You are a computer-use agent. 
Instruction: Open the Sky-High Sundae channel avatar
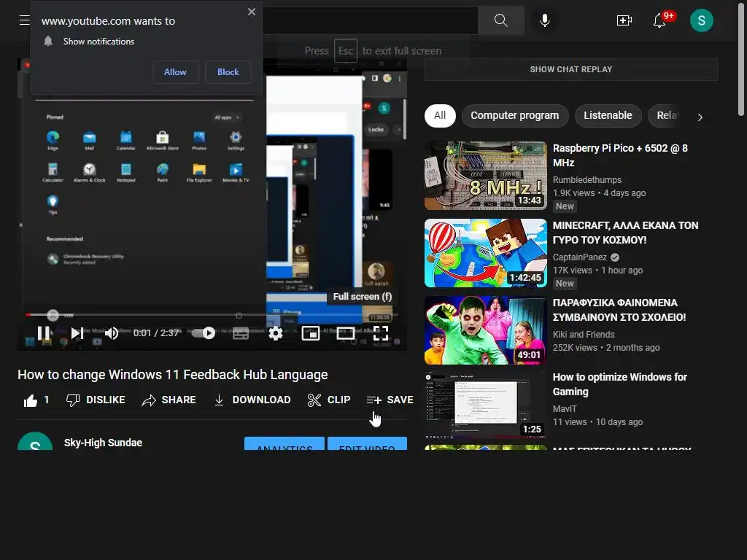pos(35,441)
